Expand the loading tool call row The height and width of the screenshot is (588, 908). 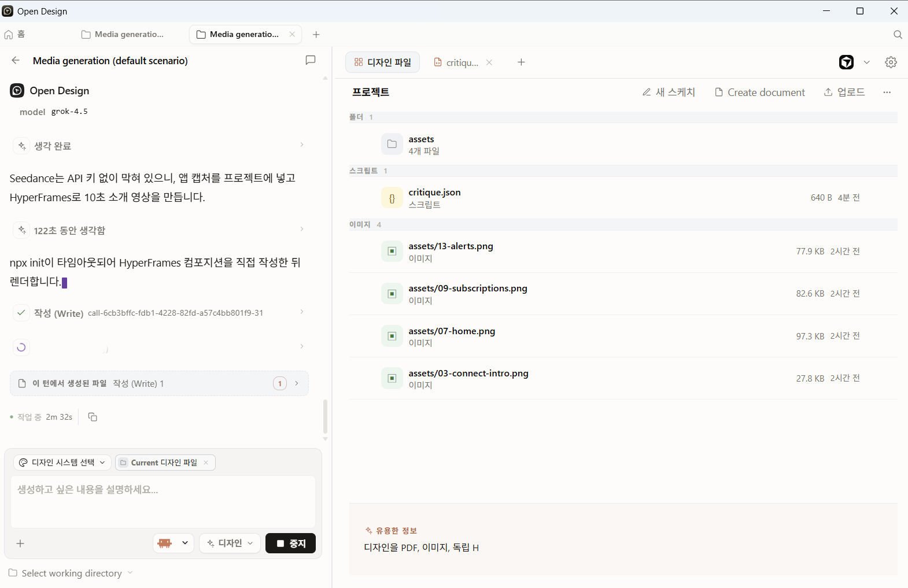coord(159,347)
